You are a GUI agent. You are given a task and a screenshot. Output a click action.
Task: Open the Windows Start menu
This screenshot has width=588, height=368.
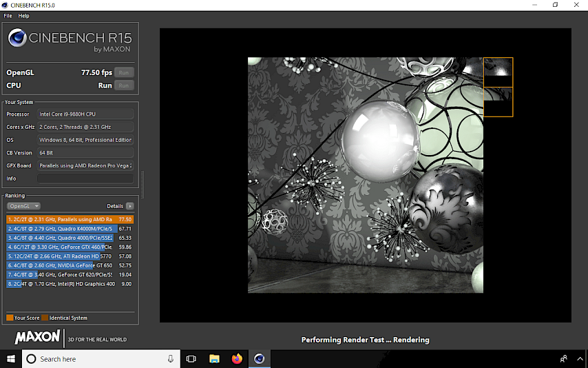pos(11,359)
